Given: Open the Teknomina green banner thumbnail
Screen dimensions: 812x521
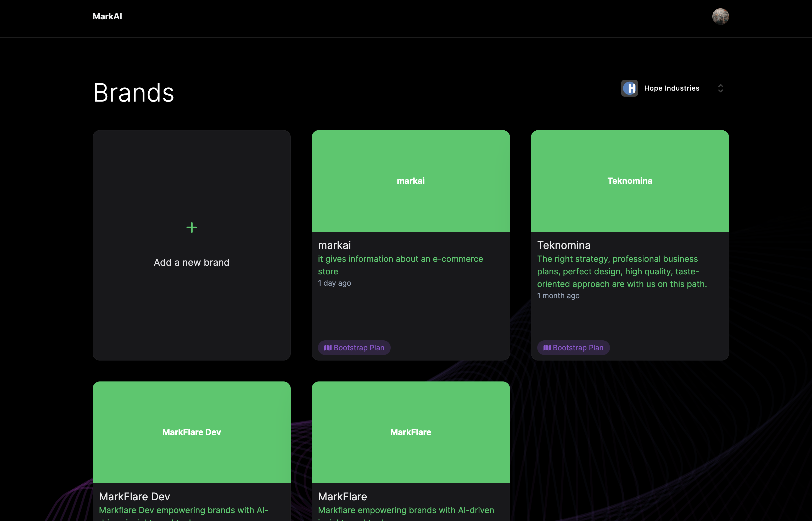Looking at the screenshot, I should coord(629,181).
